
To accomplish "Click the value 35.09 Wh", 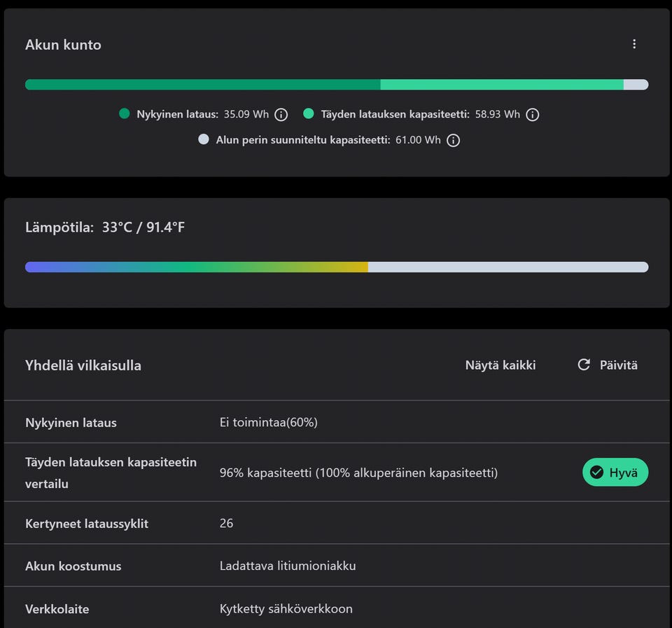I will click(246, 114).
